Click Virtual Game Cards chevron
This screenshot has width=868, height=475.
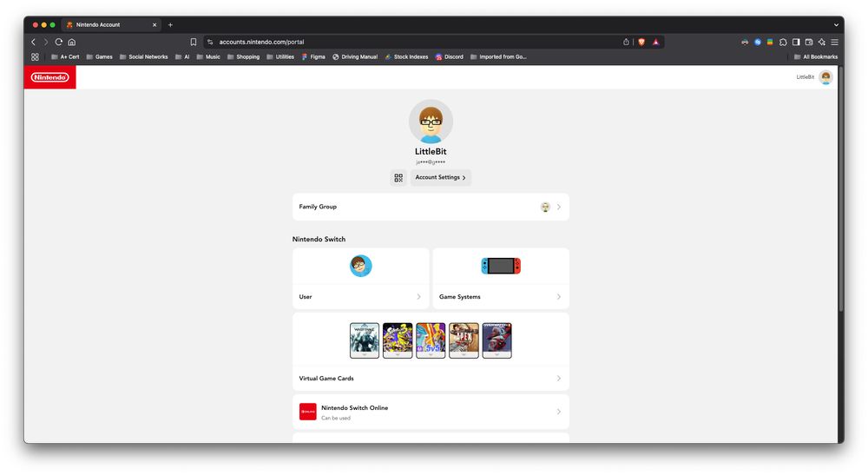(559, 379)
